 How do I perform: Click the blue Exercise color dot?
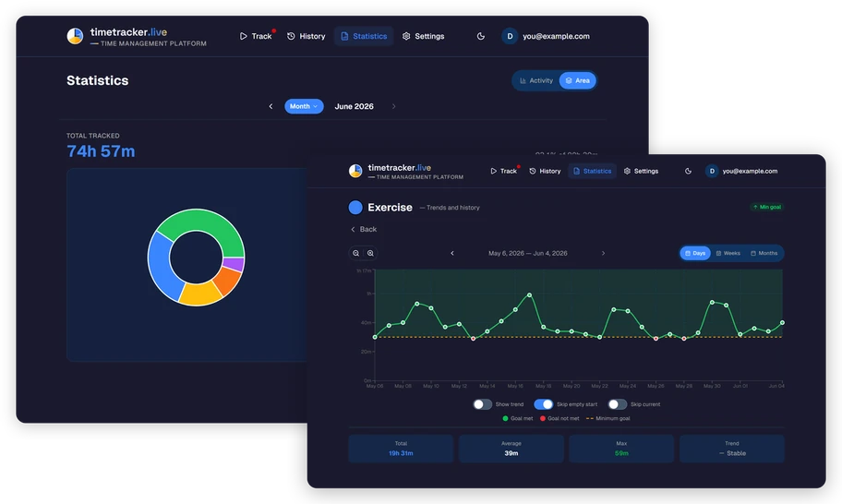click(x=355, y=207)
